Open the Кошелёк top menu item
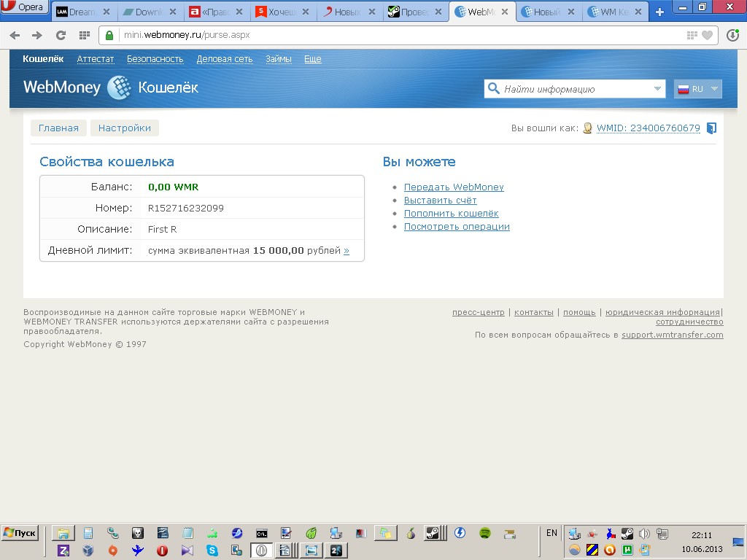This screenshot has width=747, height=560. pyautogui.click(x=43, y=58)
